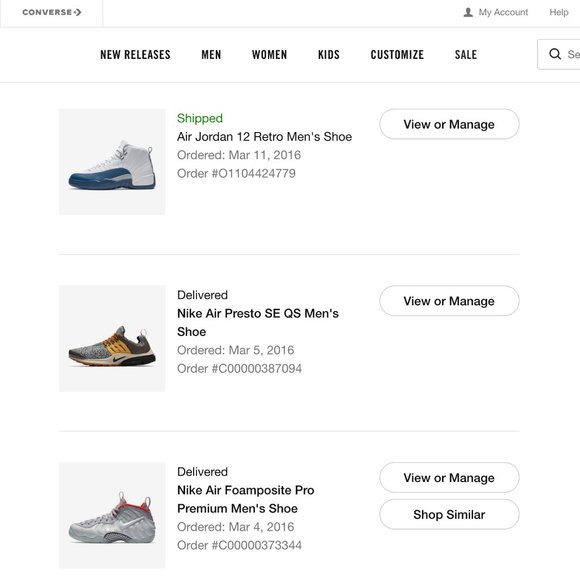Screen dimensions: 580x580
Task: View or Manage Air Jordan 12 order
Action: tap(449, 124)
